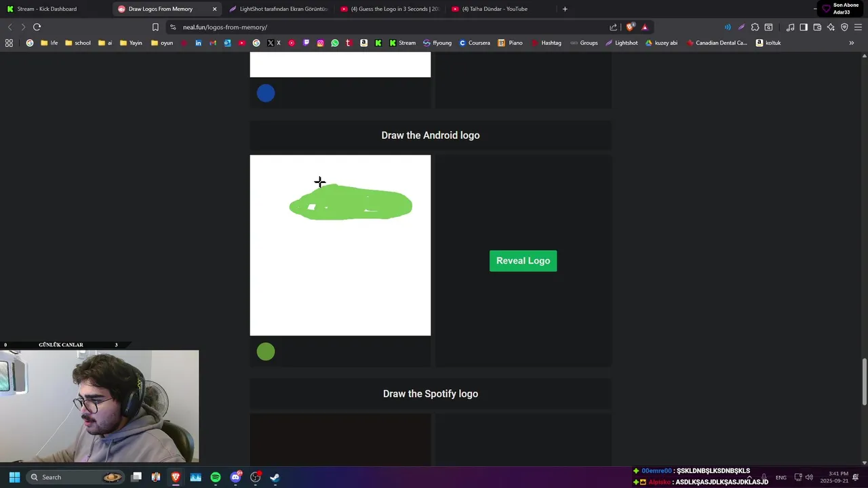The height and width of the screenshot is (488, 868).
Task: Click the page vertical scrollbar thumb
Action: pyautogui.click(x=865, y=382)
